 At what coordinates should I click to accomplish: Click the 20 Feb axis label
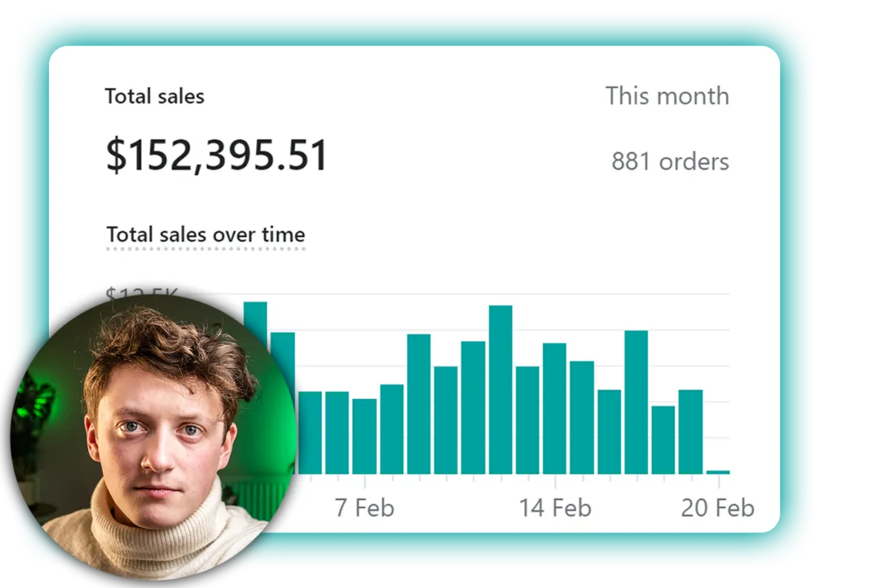tap(718, 509)
